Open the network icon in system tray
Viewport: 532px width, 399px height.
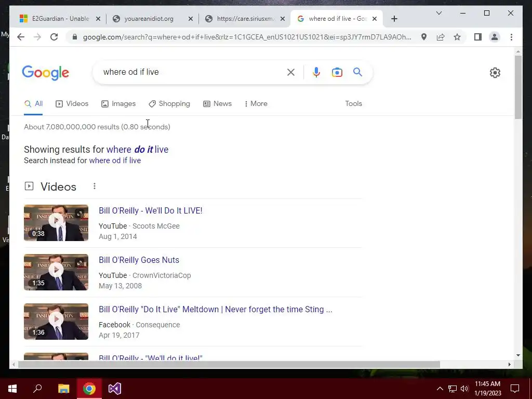(453, 389)
